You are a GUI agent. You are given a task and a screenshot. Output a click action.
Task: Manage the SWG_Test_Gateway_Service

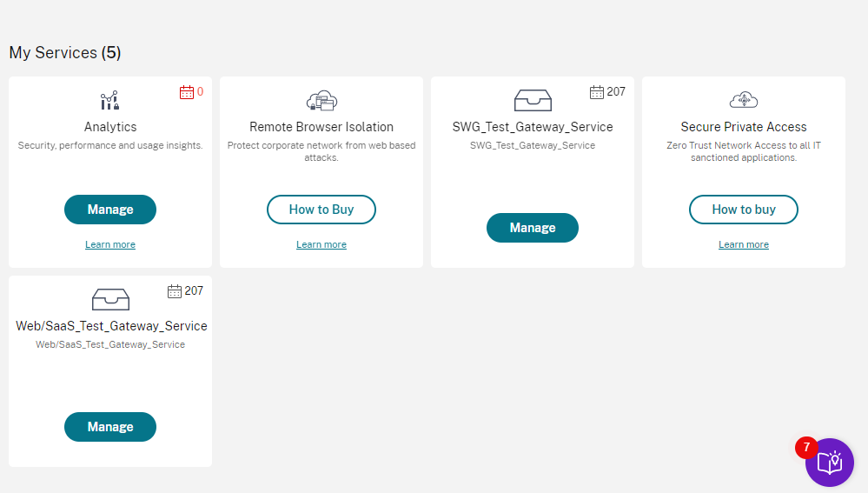tap(533, 228)
